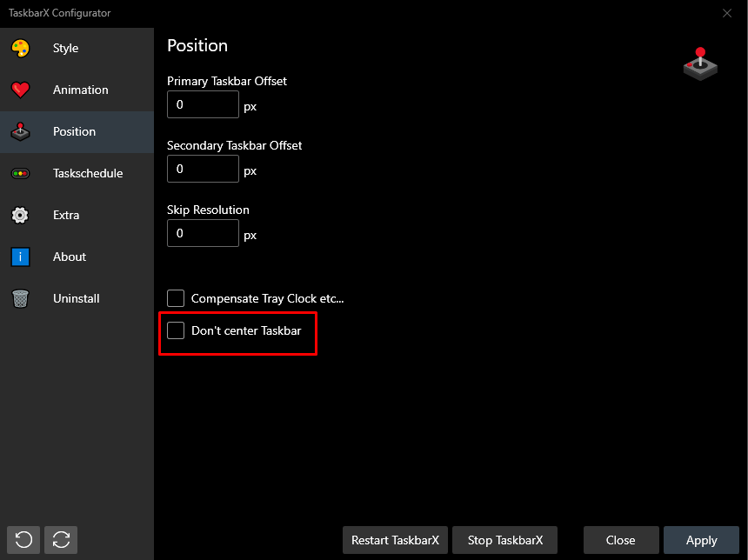Click the About info icon
The image size is (748, 560).
click(x=20, y=257)
